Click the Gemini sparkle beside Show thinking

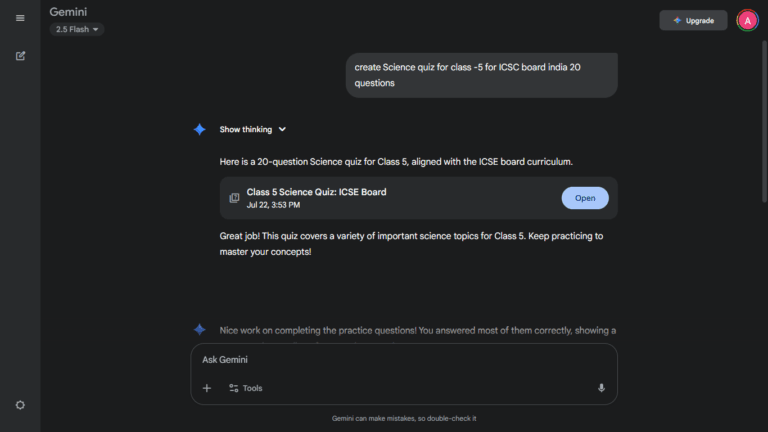(200, 130)
